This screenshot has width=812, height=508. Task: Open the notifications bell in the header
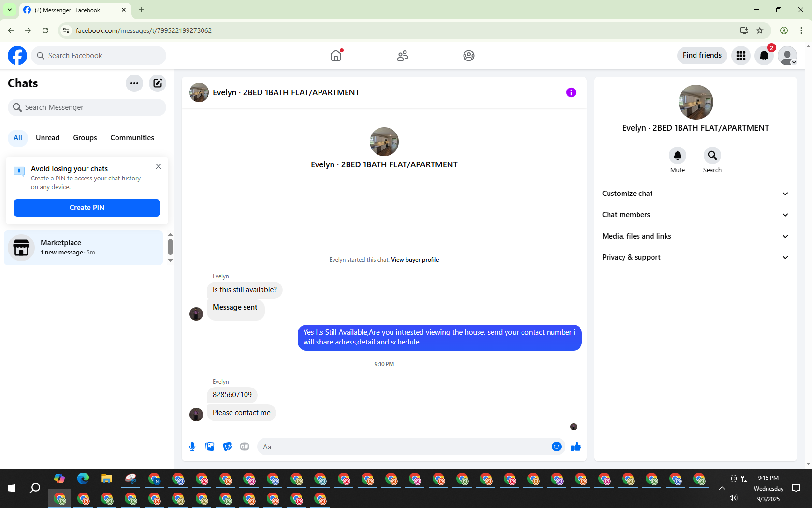[x=764, y=56]
